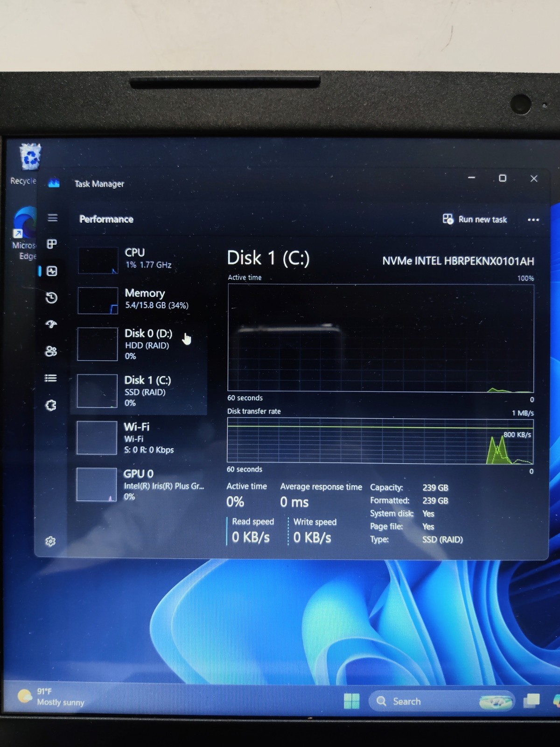The width and height of the screenshot is (560, 747).
Task: Click Run new task button
Action: (475, 219)
